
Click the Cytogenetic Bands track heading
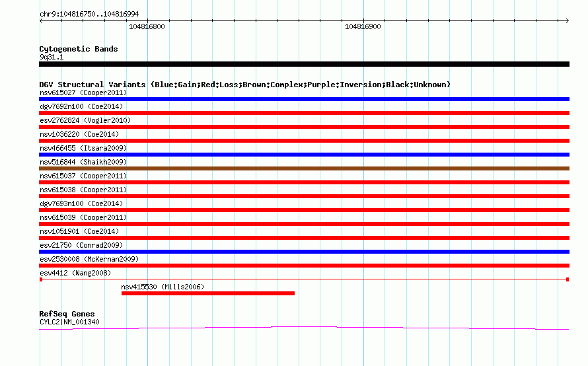click(79, 49)
